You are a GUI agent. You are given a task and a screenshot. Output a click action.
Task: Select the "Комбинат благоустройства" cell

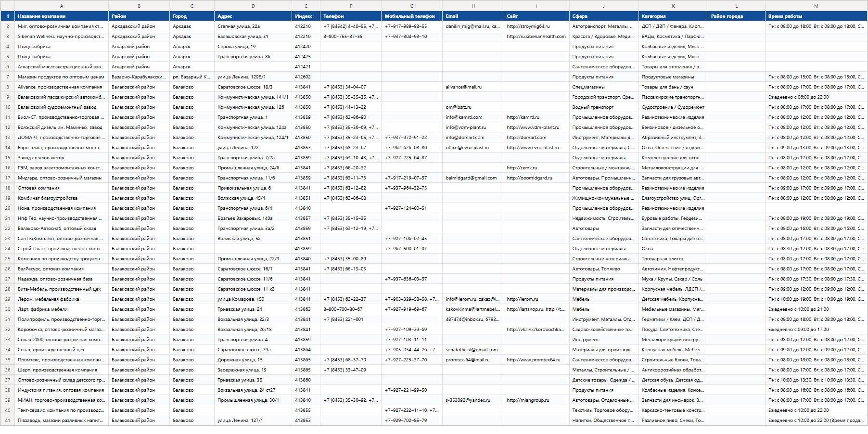[62, 198]
